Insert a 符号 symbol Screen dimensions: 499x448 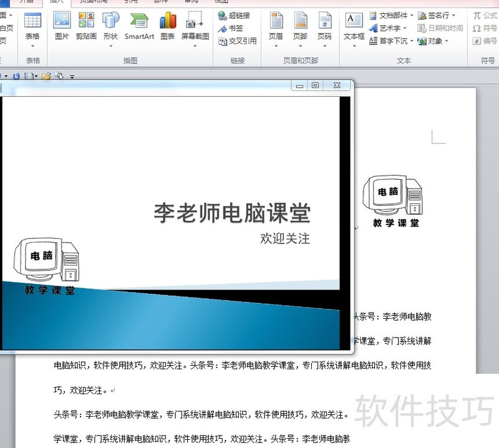point(485,28)
